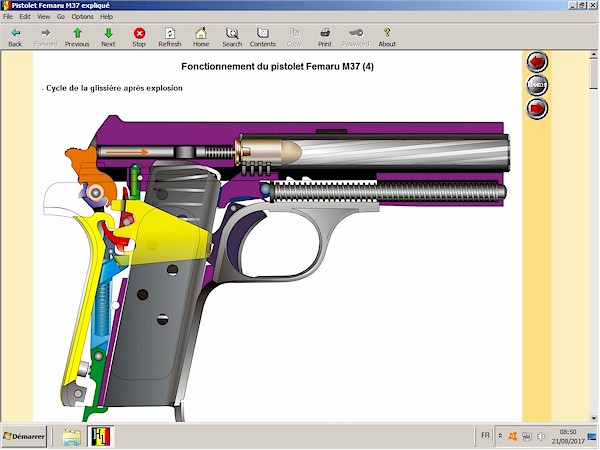Click heading 'Fonctionnement du pistolet Femaru M37 (4)'
The height and width of the screenshot is (450, 600).
[x=277, y=67]
